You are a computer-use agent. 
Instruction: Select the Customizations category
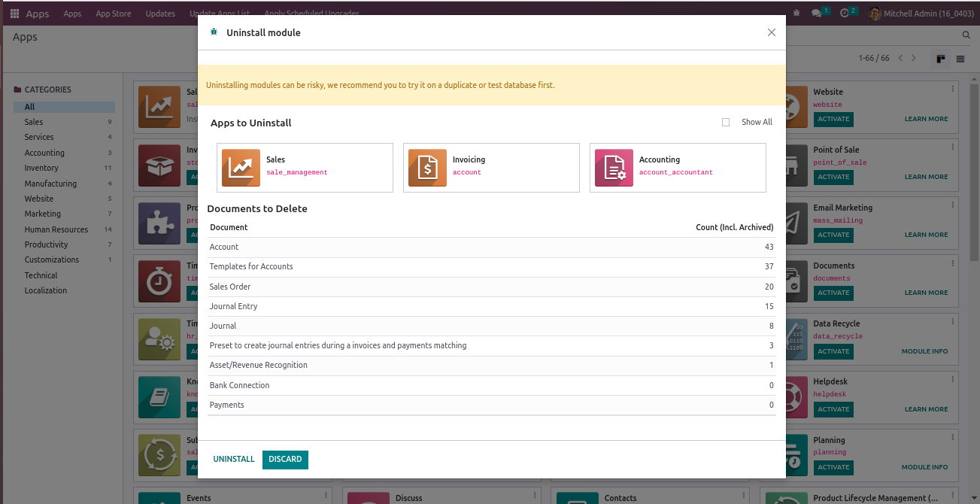click(x=64, y=260)
